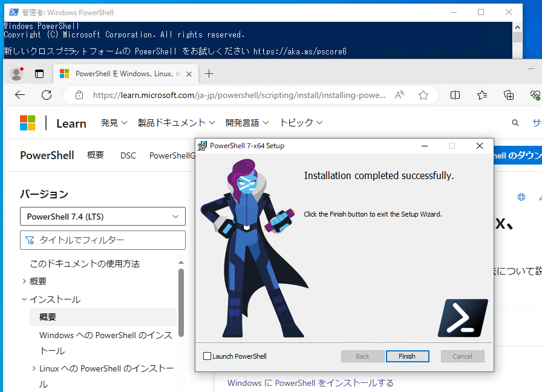Open Browser essentials heart icon
542x392 pixels.
[535, 95]
